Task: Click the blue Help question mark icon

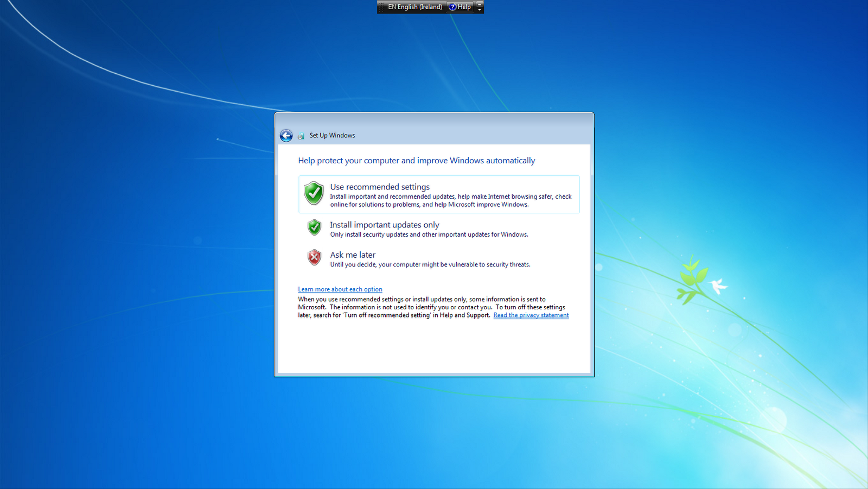Action: [452, 7]
